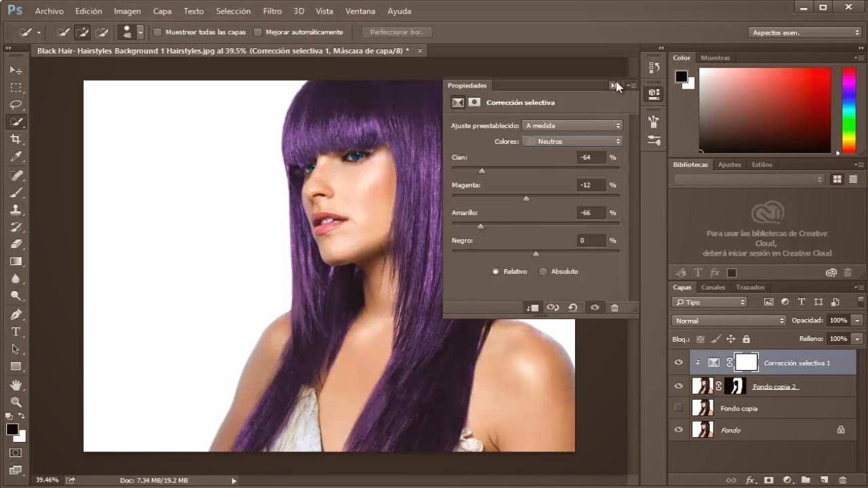This screenshot has height=488, width=868.
Task: Select the Pen tool
Action: (x=16, y=314)
